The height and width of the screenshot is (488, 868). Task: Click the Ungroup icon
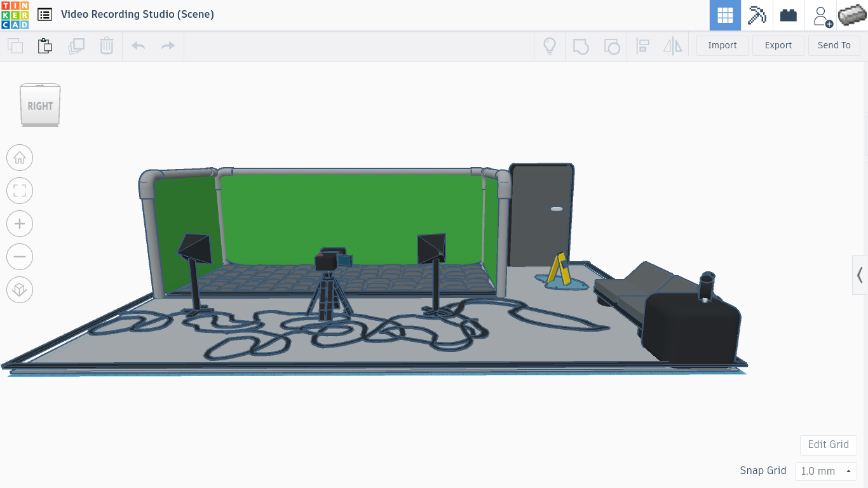612,46
